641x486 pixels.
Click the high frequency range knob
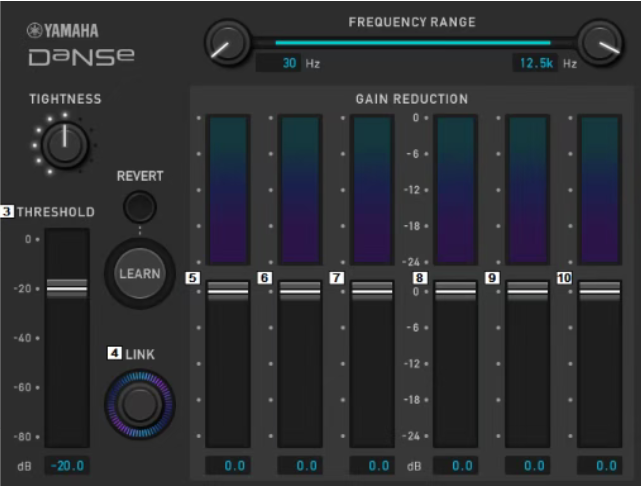click(600, 43)
